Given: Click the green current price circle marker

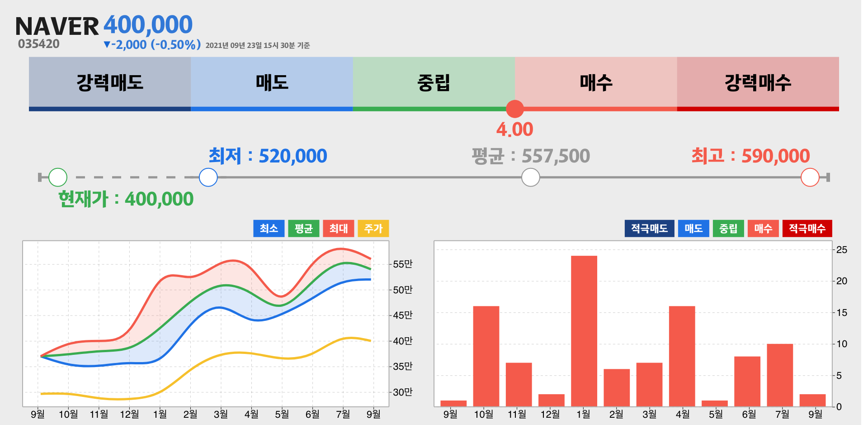Looking at the screenshot, I should click(x=58, y=177).
